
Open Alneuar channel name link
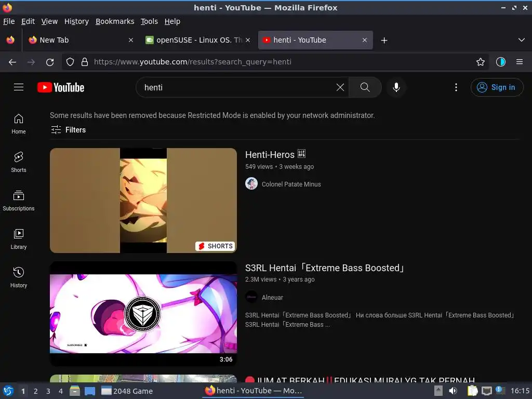(272, 298)
